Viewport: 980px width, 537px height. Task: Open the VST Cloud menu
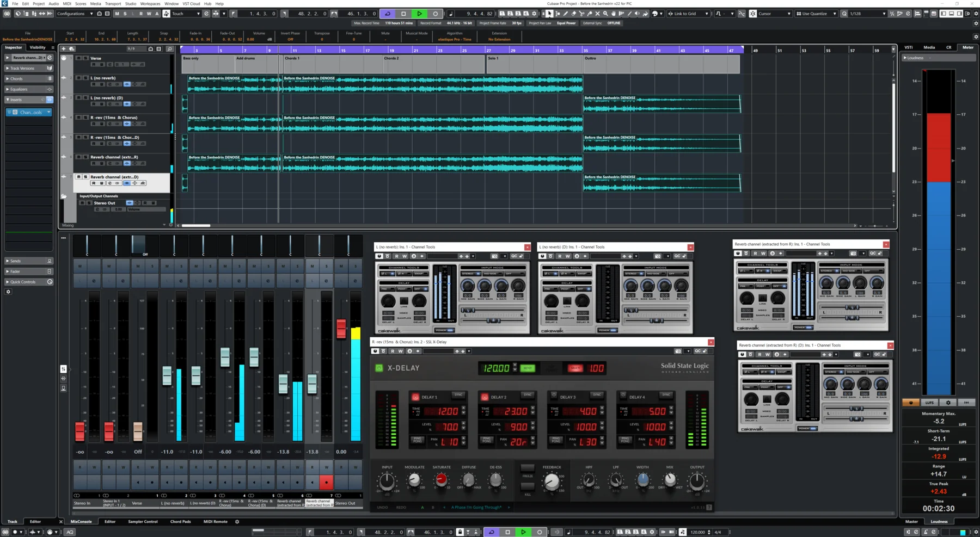pyautogui.click(x=191, y=3)
